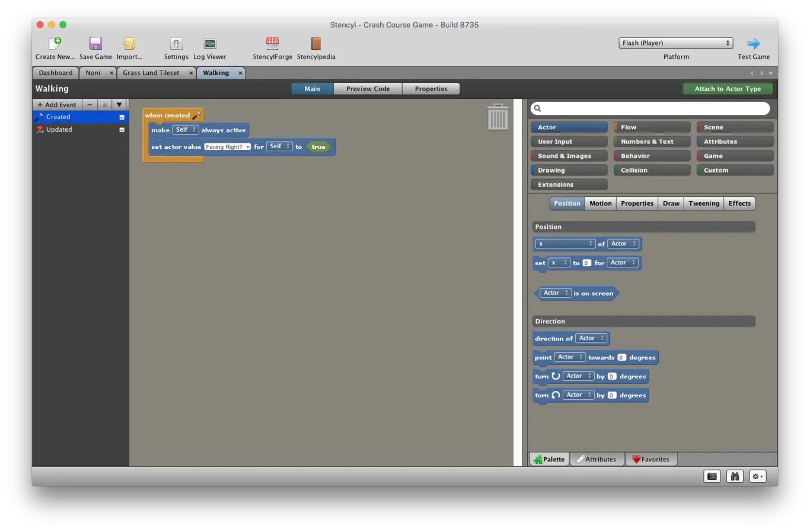Screen dimensions: 810x532
Task: Save the game with Save Game icon
Action: click(95, 43)
